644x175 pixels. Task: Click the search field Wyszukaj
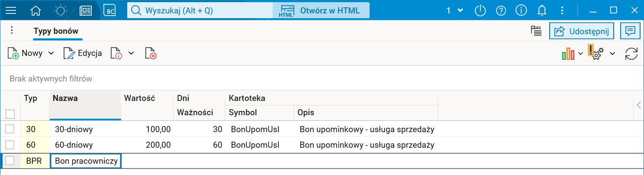[200, 10]
